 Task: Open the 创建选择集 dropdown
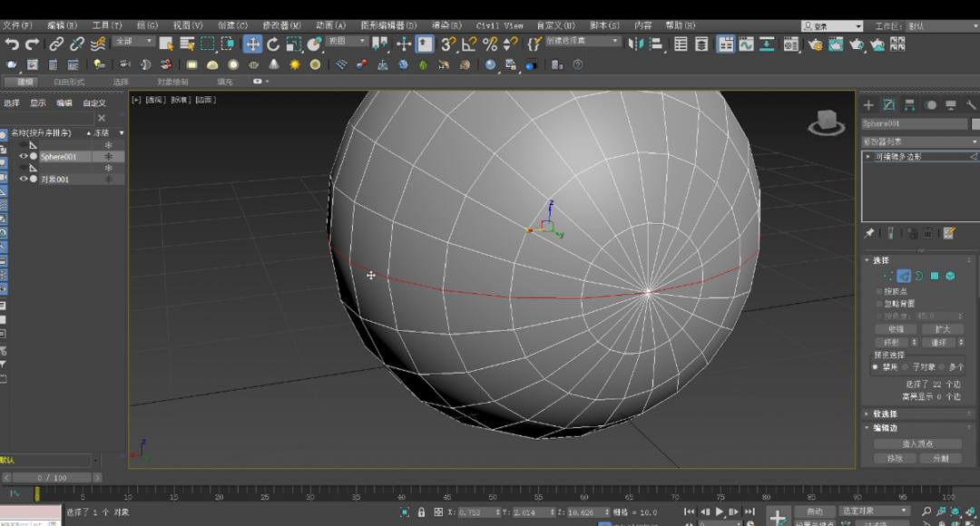tap(584, 42)
